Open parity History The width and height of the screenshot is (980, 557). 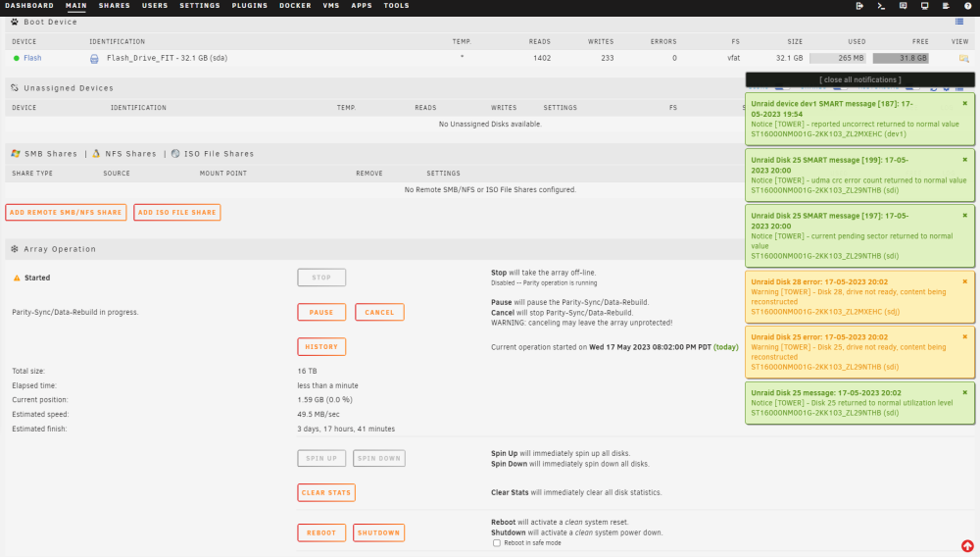(321, 347)
